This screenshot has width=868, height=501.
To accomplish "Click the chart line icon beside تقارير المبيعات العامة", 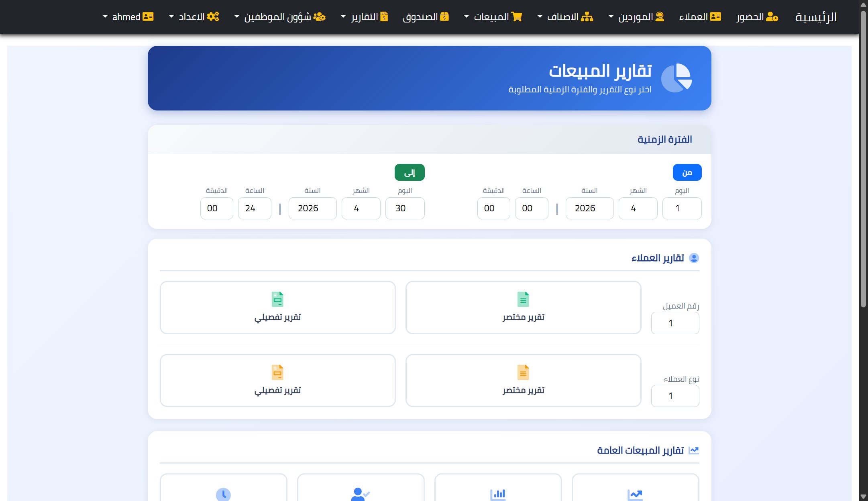I will click(694, 450).
